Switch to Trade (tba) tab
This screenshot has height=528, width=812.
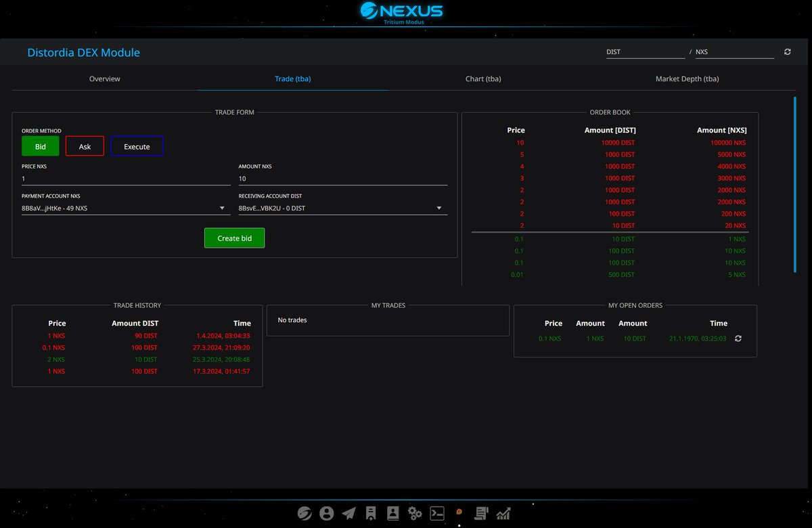tap(293, 79)
